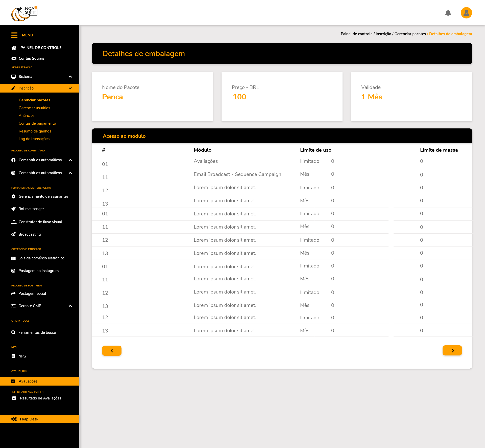This screenshot has height=448, width=485.
Task: Click the Penca Suite logo
Action: [24, 13]
